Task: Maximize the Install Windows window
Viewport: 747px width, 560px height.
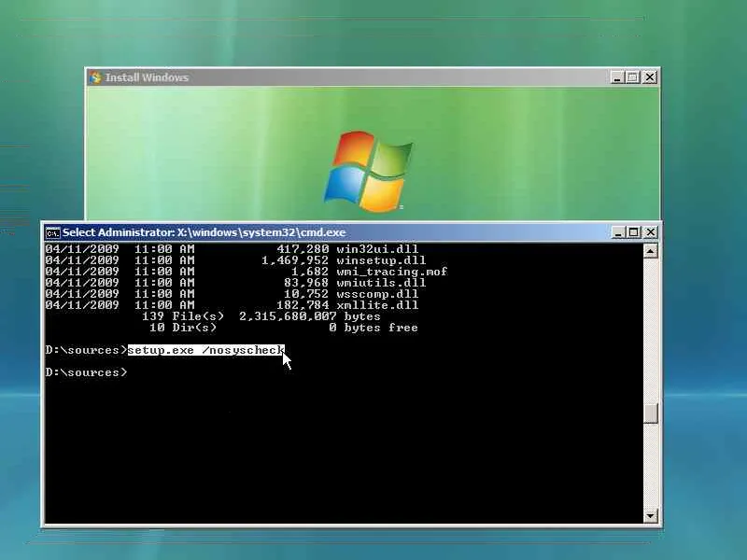Action: (633, 77)
